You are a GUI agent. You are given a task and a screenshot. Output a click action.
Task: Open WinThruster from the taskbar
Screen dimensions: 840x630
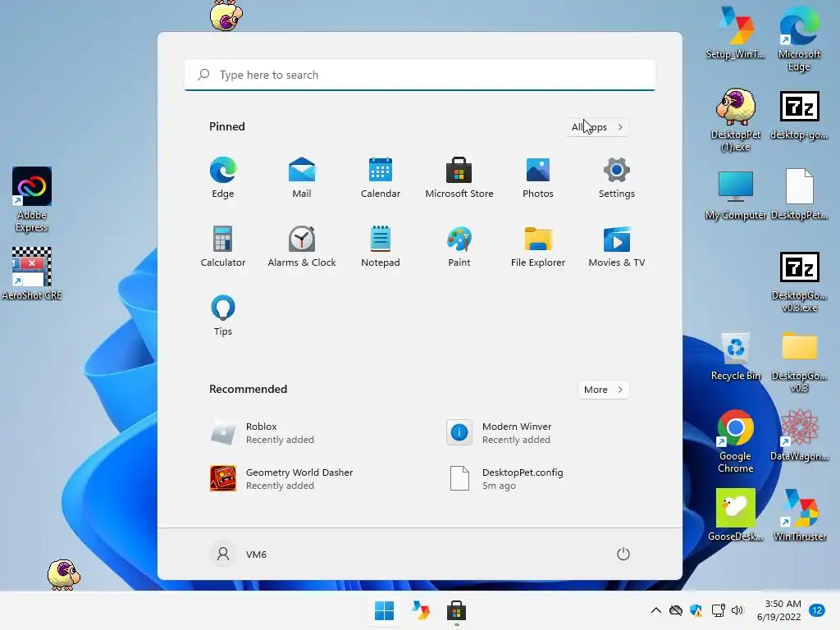421,610
